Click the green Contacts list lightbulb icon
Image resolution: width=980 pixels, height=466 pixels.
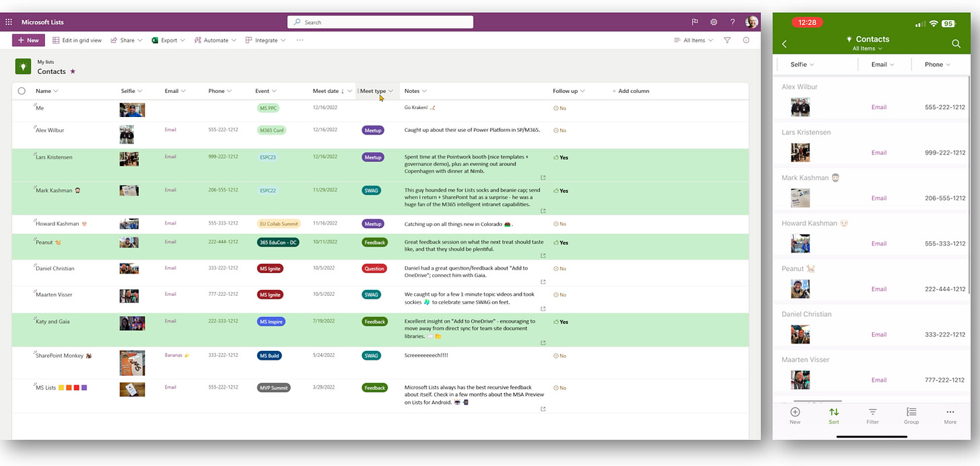click(24, 67)
